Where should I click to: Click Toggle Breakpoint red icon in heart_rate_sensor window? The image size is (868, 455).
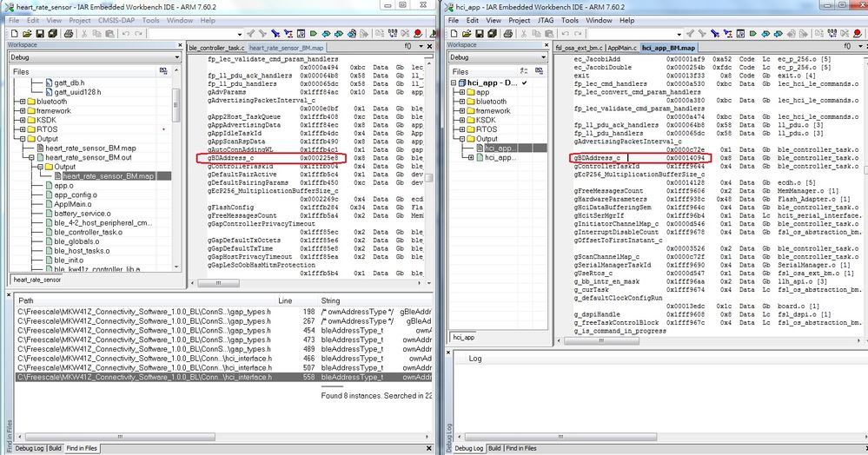(x=418, y=34)
